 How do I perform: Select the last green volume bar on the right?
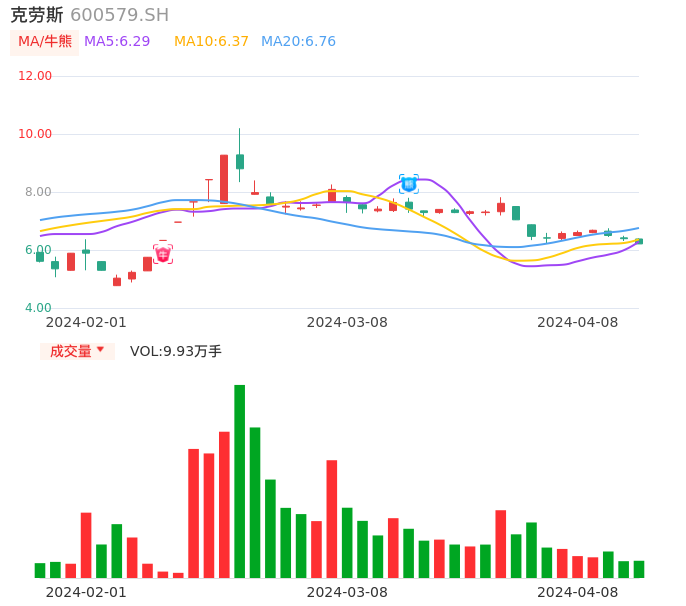(x=639, y=569)
